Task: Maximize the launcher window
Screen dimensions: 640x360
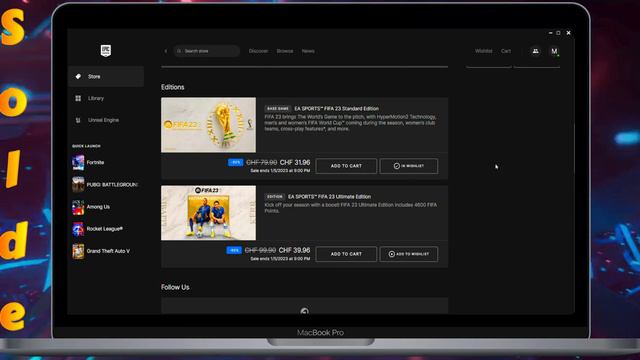Action: [x=558, y=33]
